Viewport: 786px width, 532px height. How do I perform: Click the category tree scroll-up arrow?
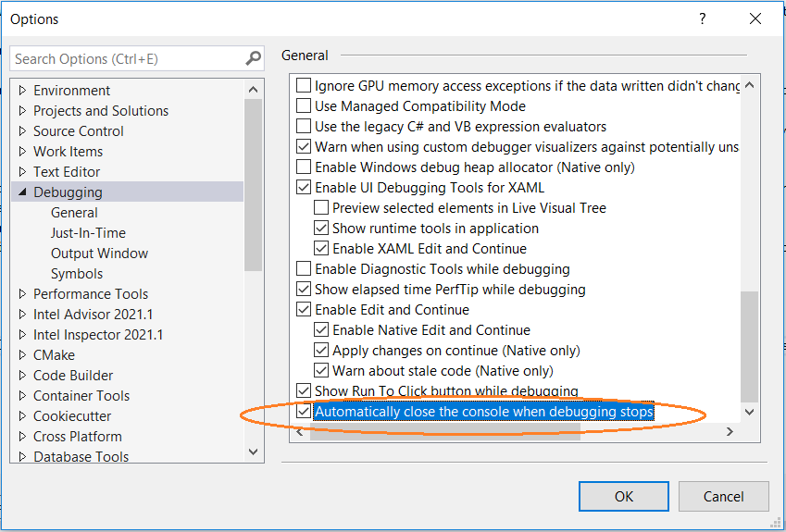(x=253, y=90)
